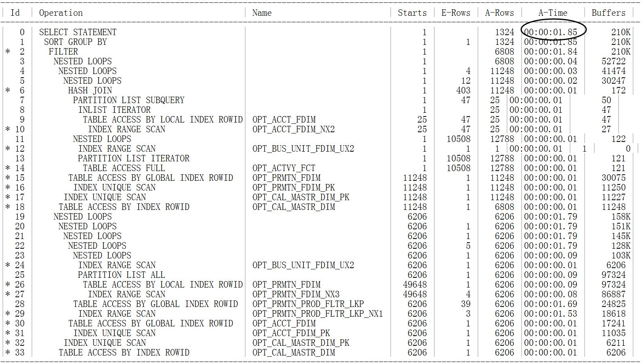Click the OPT_PRMTN_PROD_FLTR_LKP table name
This screenshot has width=644, height=364.
point(308,304)
